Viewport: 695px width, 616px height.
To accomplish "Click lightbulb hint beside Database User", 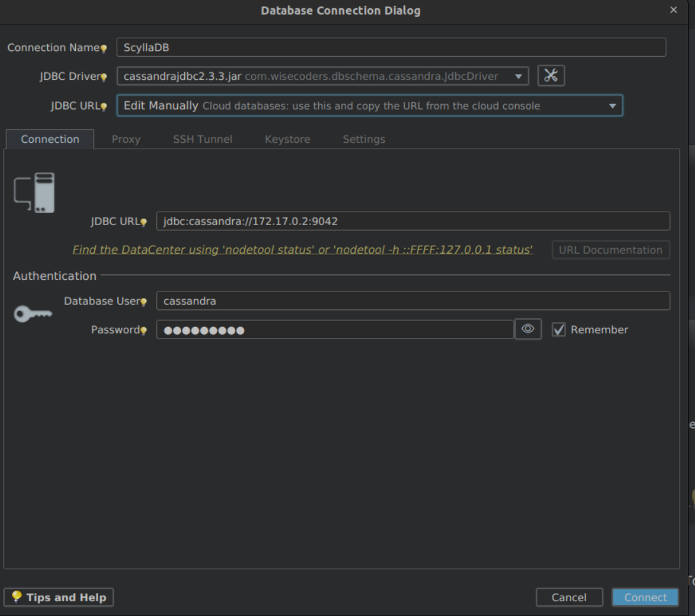I will coord(143,302).
